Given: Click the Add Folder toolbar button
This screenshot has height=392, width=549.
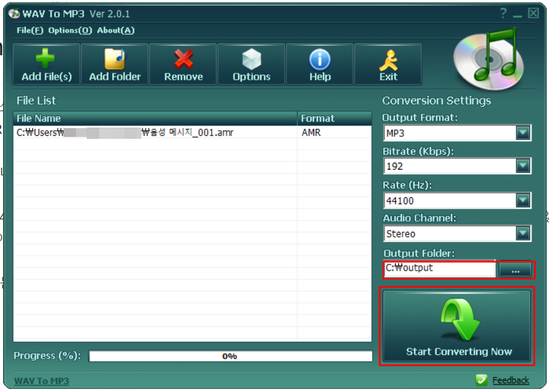Looking at the screenshot, I should point(114,65).
